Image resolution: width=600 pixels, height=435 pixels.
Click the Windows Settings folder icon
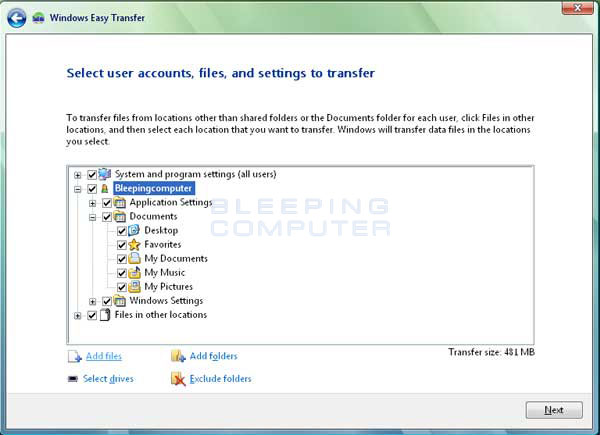coord(120,301)
